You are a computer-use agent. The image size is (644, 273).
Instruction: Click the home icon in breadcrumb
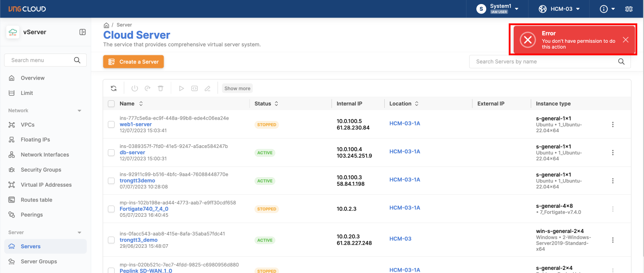[107, 25]
